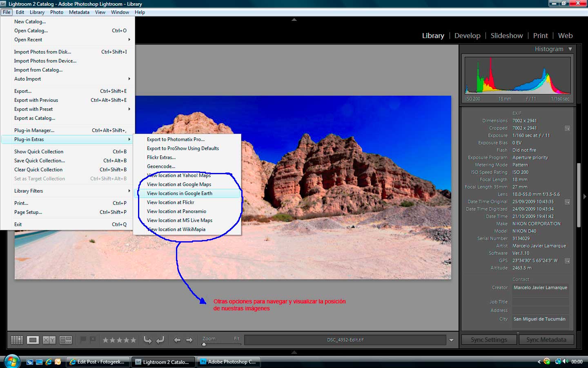The height and width of the screenshot is (368, 588).
Task: Open the Windows Start button
Action: point(12,361)
